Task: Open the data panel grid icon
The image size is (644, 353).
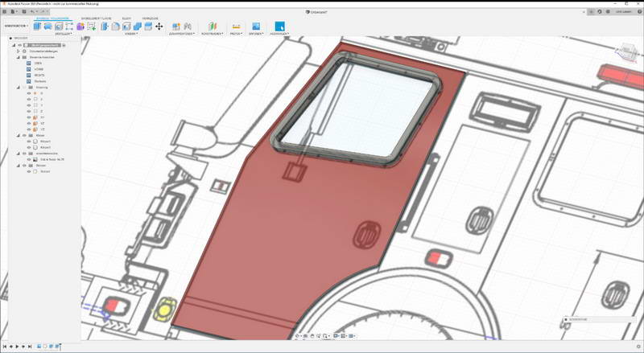Action: point(5,12)
